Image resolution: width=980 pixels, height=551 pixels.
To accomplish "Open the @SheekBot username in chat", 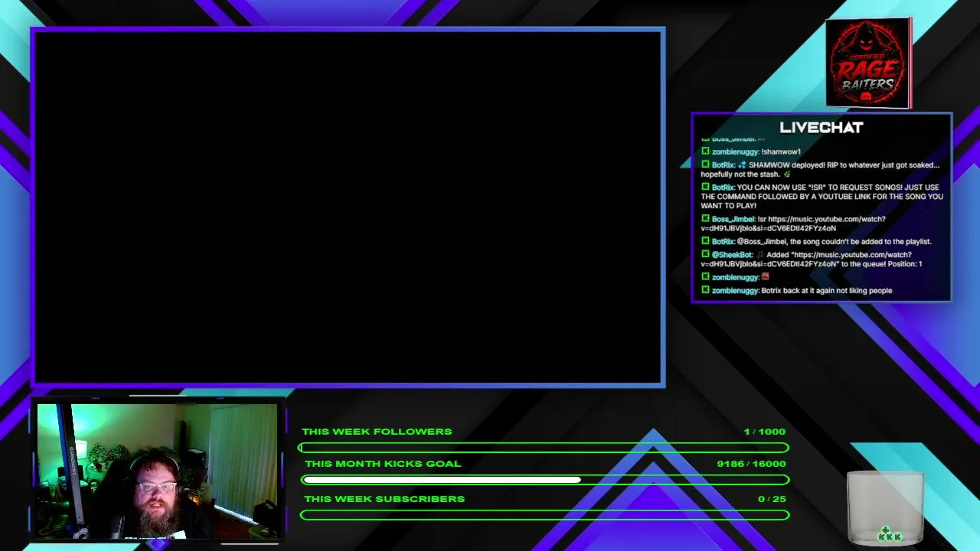I will coord(733,255).
